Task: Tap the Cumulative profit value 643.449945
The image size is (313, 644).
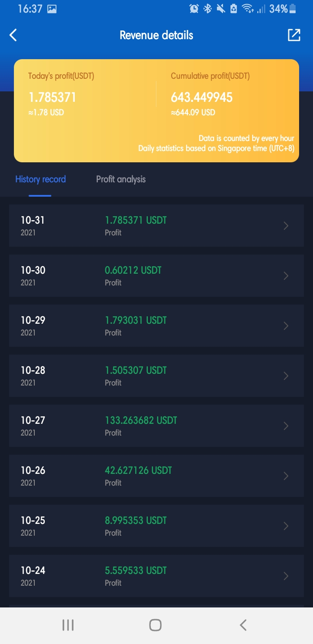Action: pyautogui.click(x=202, y=97)
